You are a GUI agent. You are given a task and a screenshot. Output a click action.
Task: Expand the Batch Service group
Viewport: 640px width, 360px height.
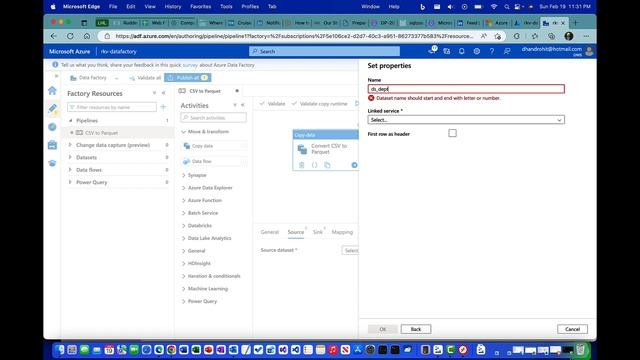pos(184,213)
